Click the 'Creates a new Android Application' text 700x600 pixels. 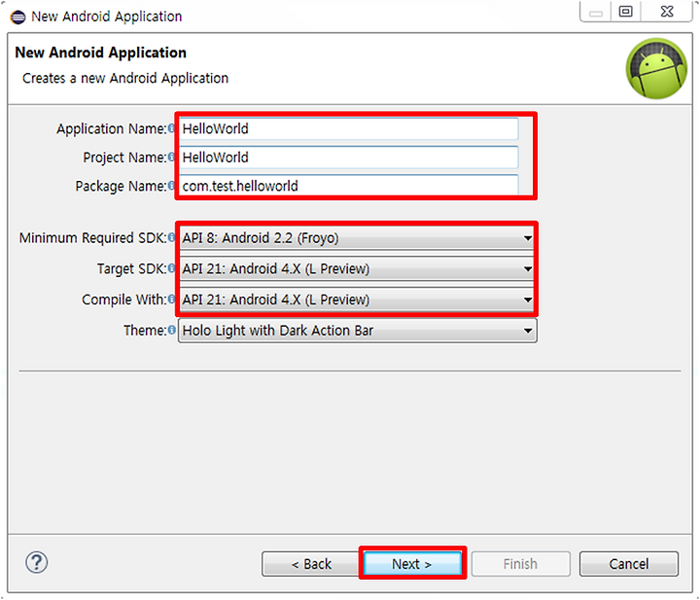pos(125,78)
